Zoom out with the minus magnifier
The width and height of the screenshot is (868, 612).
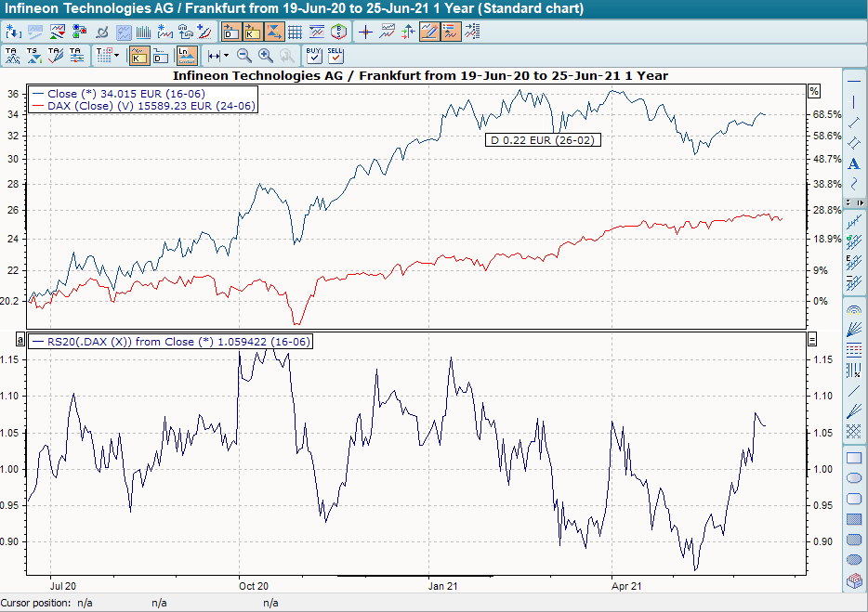244,56
